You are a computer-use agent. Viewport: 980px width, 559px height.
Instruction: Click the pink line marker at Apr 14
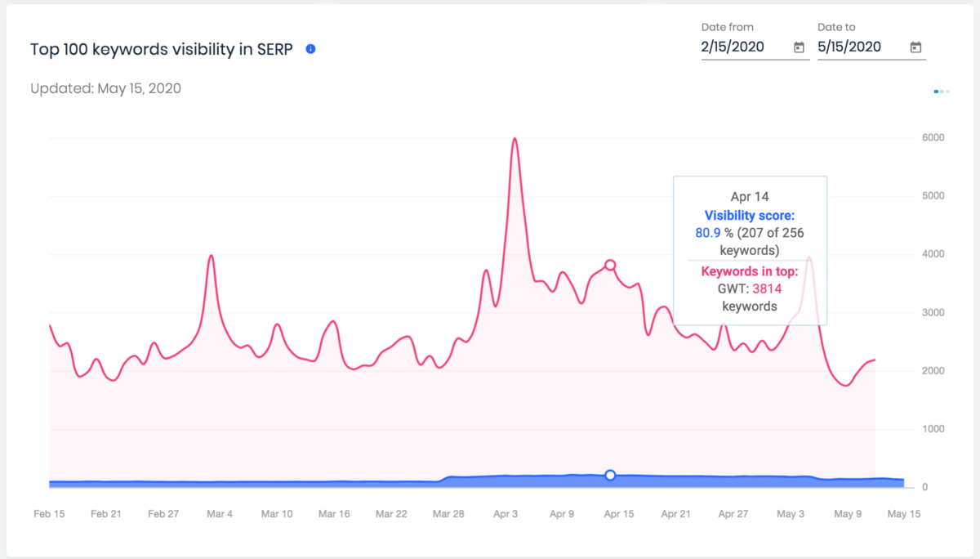pyautogui.click(x=610, y=265)
